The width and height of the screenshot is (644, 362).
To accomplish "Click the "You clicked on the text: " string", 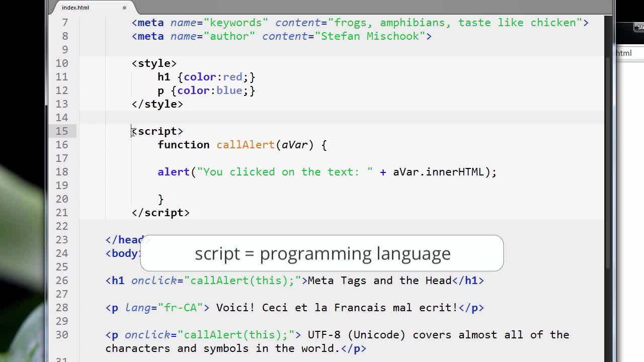I will (x=285, y=172).
